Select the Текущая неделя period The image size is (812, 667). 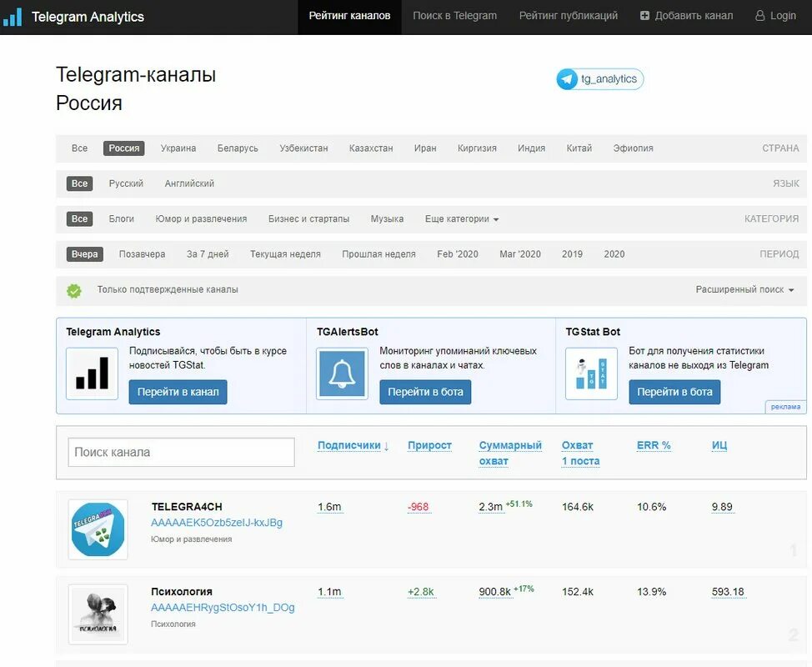tap(285, 253)
